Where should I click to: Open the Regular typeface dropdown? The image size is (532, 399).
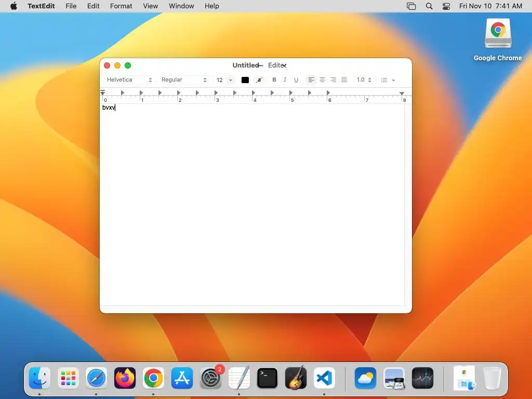tap(183, 79)
